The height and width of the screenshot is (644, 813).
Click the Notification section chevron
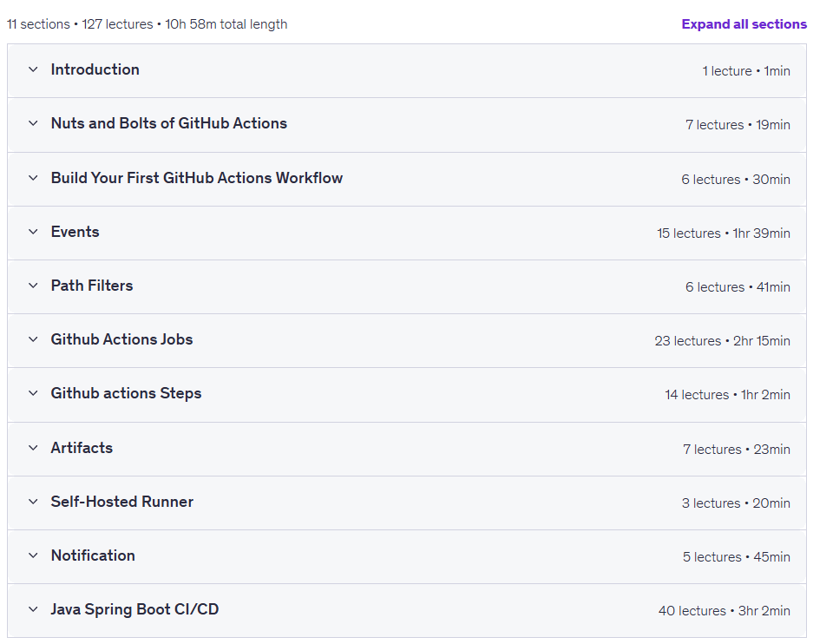pyautogui.click(x=33, y=555)
